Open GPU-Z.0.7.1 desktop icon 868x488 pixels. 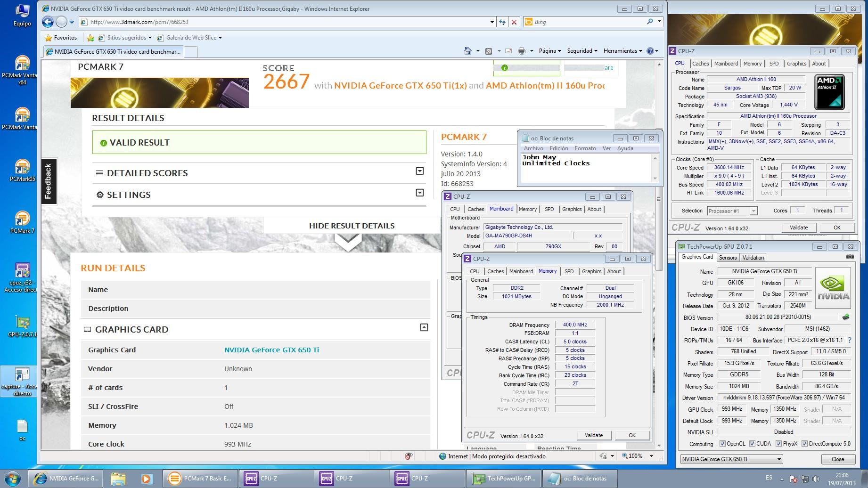tap(22, 326)
